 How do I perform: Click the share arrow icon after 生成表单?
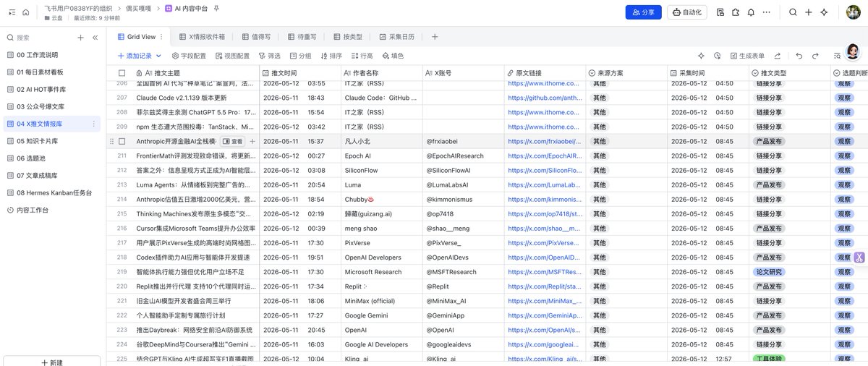tap(778, 56)
